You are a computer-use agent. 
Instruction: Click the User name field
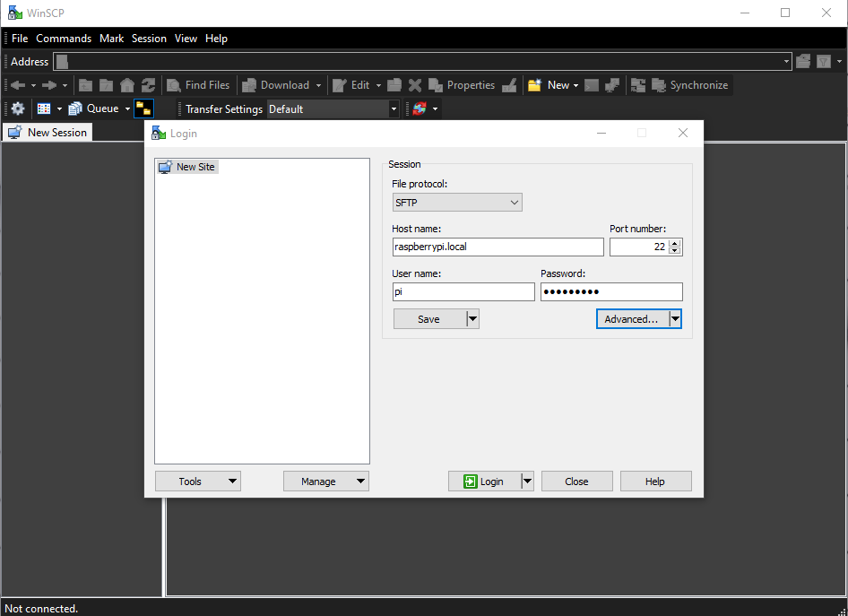click(463, 292)
